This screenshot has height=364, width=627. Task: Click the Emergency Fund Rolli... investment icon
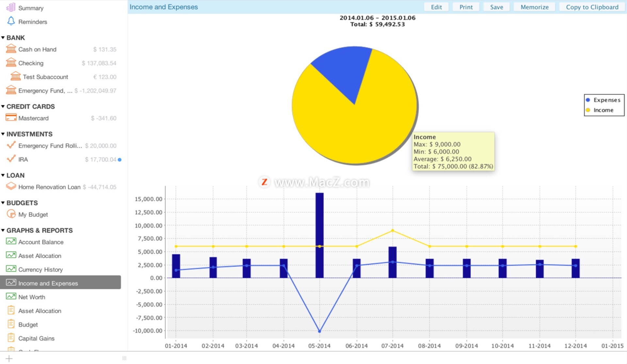click(x=11, y=145)
